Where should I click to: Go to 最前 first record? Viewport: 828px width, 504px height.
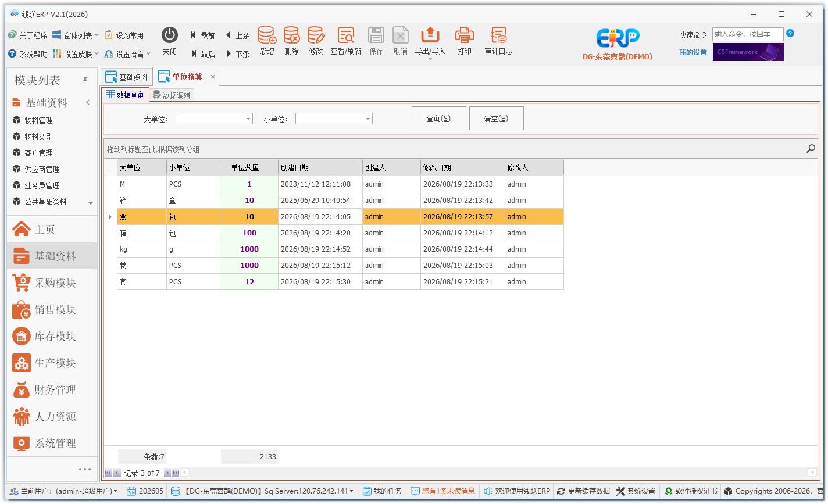point(203,35)
